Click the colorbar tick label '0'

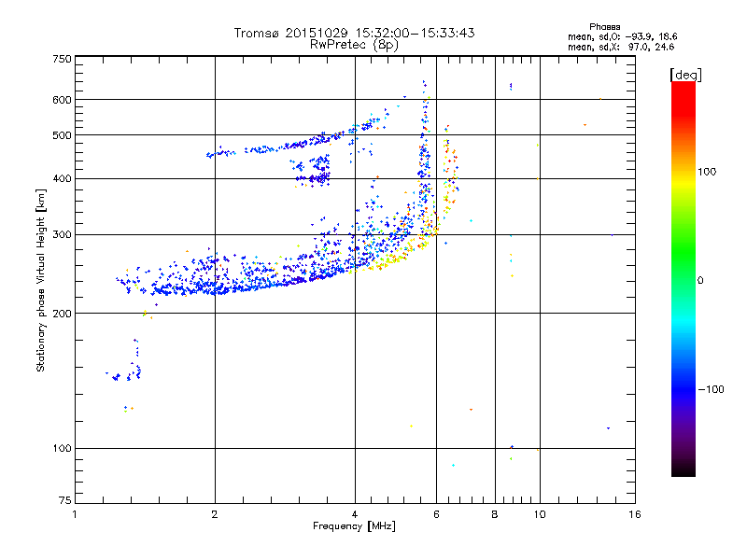tap(700, 281)
